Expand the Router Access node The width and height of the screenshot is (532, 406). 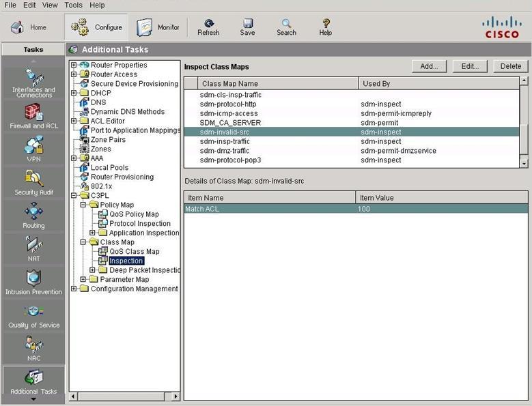tap(74, 74)
